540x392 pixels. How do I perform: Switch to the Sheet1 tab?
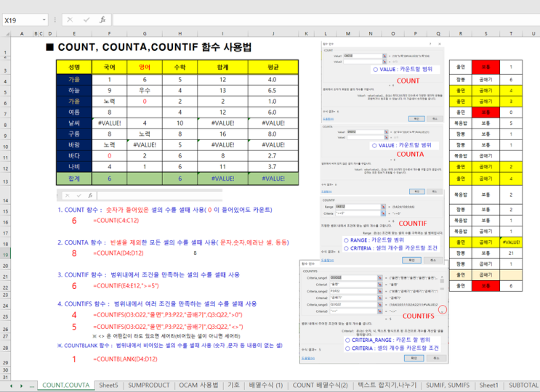(x=489, y=385)
